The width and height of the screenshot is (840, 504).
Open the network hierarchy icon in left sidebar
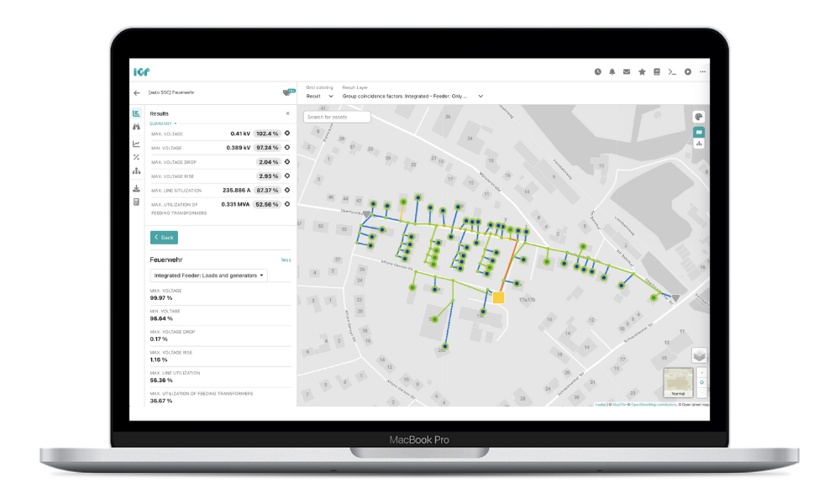[136, 171]
